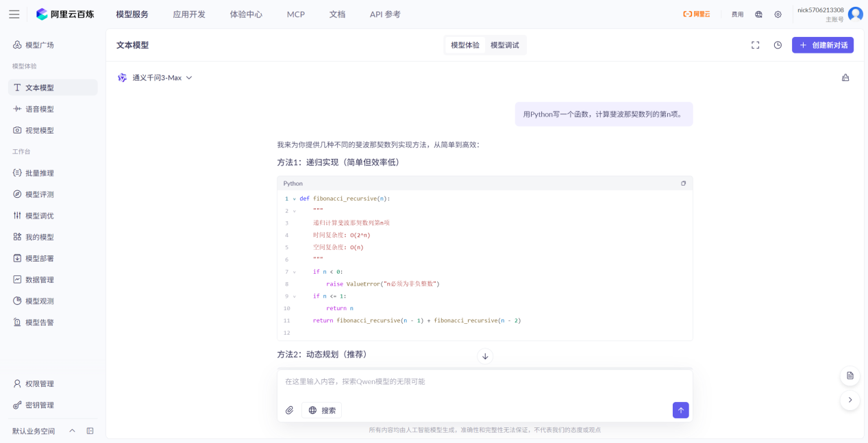This screenshot has height=443, width=868.
Task: Select 文本模型 in sidebar
Action: coord(53,88)
